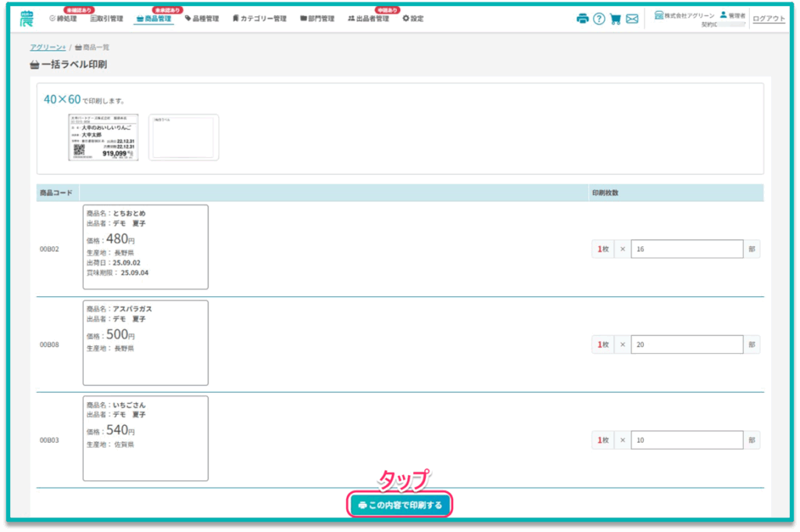Click the ログアウト link
800x532 pixels.
(x=769, y=19)
